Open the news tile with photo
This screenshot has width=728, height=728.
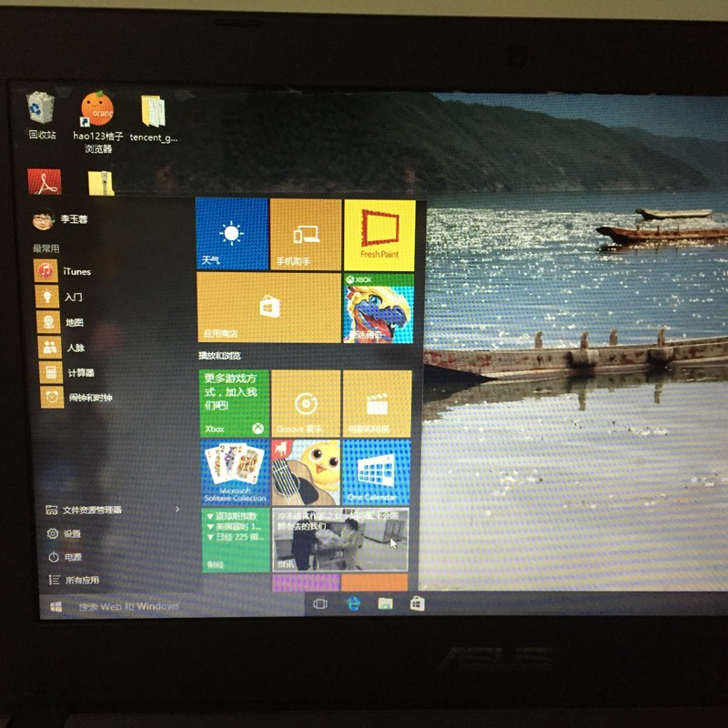coord(340,540)
